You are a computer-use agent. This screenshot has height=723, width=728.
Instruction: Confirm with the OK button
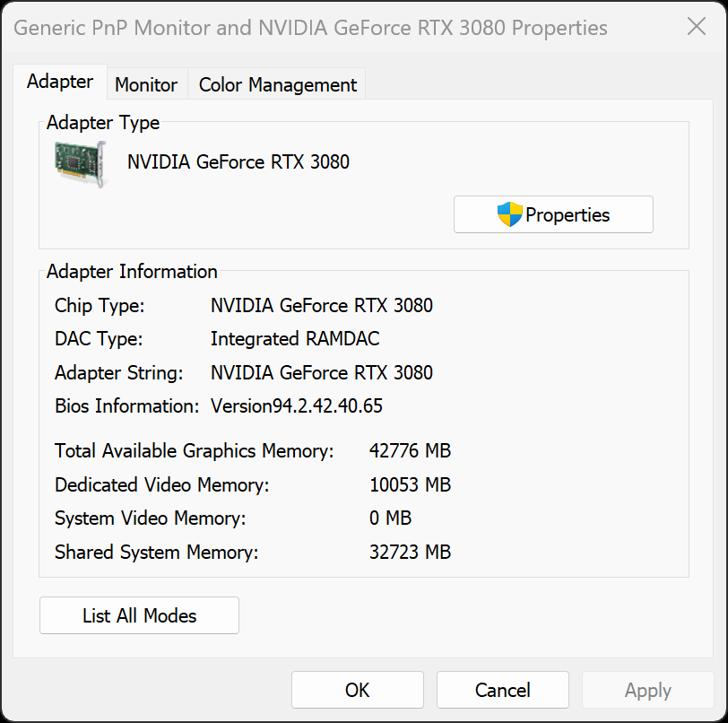pyautogui.click(x=358, y=690)
